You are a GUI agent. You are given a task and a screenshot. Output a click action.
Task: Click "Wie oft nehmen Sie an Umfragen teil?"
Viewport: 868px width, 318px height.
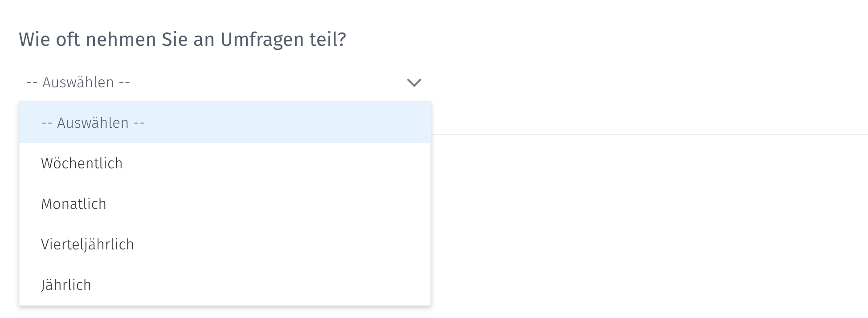(183, 39)
